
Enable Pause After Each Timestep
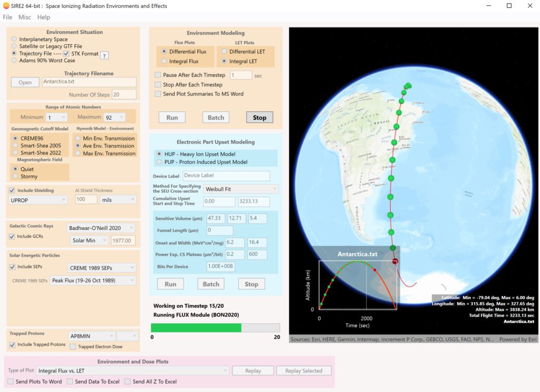coord(158,75)
